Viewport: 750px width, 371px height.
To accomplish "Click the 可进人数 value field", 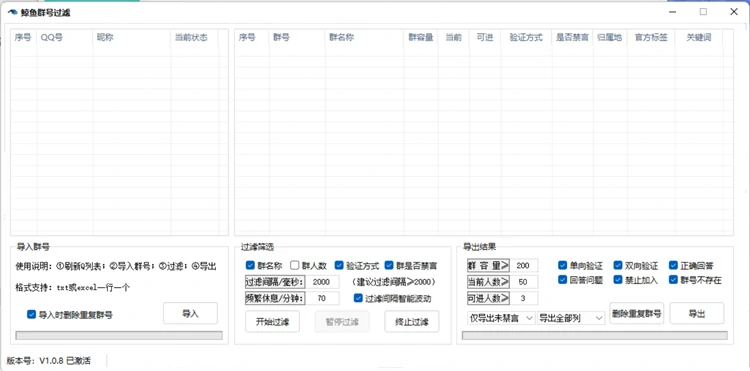I will click(x=524, y=298).
